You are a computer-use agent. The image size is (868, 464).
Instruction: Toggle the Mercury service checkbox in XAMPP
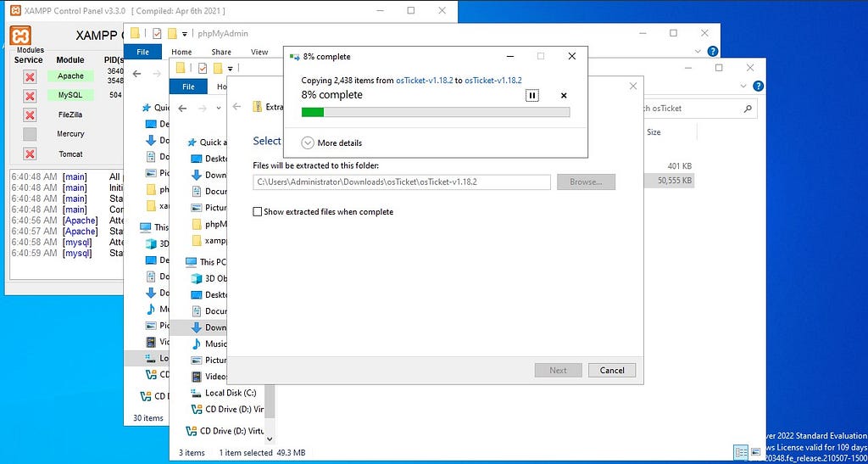point(30,134)
